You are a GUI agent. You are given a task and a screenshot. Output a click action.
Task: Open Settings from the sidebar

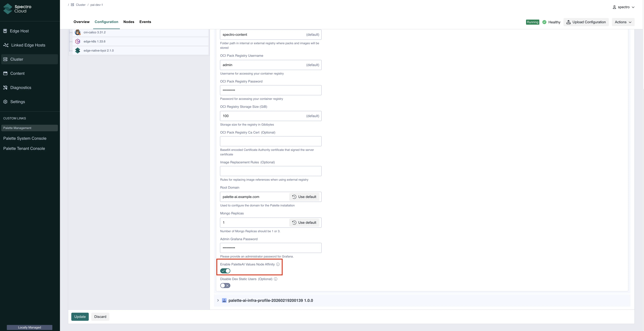[17, 102]
